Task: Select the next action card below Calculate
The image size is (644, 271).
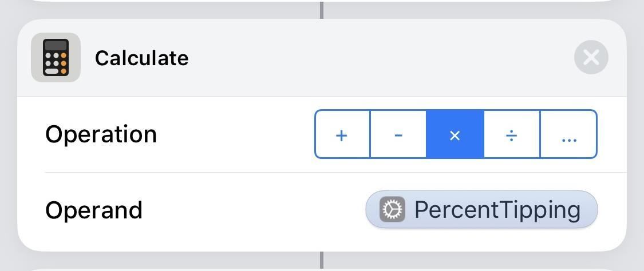Action: click(172, 269)
